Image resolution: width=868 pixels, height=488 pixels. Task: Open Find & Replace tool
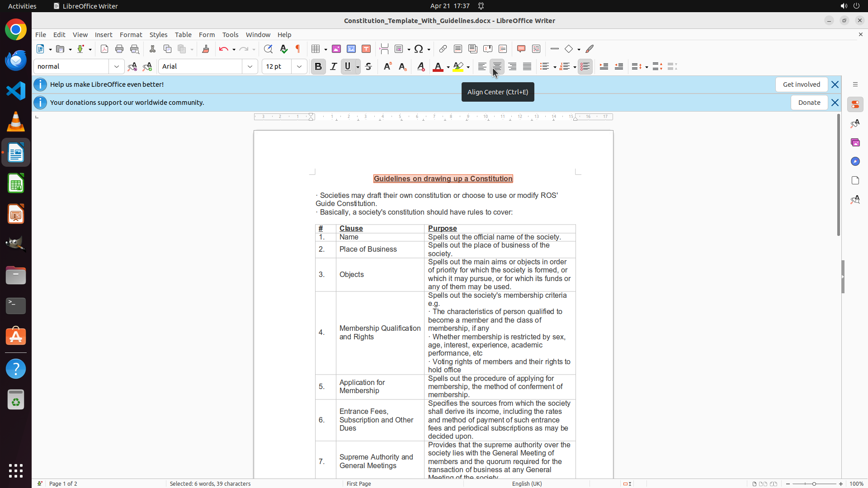pyautogui.click(x=268, y=49)
